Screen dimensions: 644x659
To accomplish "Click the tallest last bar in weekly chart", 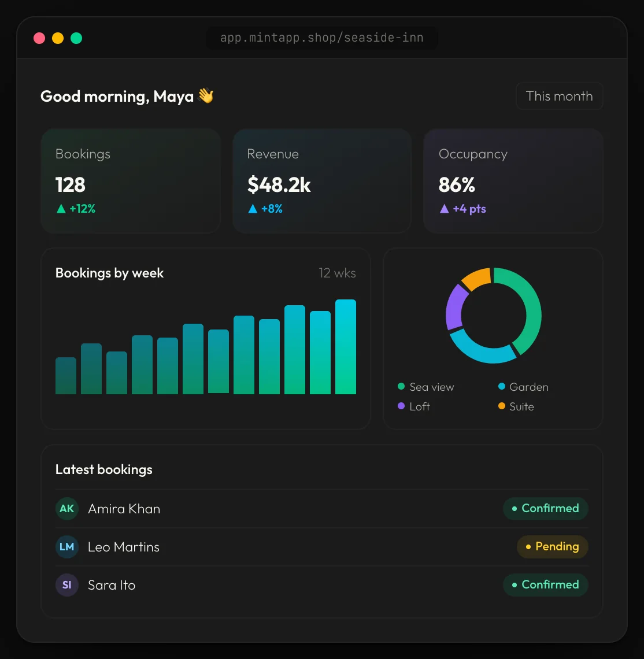I will 346,347.
